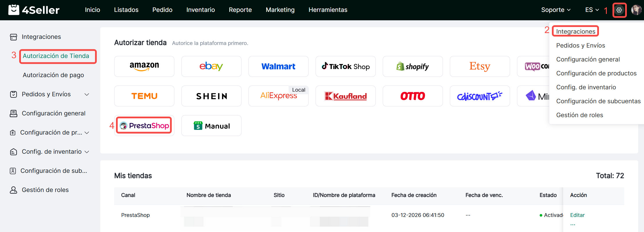This screenshot has height=232, width=644.
Task: Open the settings gear icon
Action: (x=619, y=10)
